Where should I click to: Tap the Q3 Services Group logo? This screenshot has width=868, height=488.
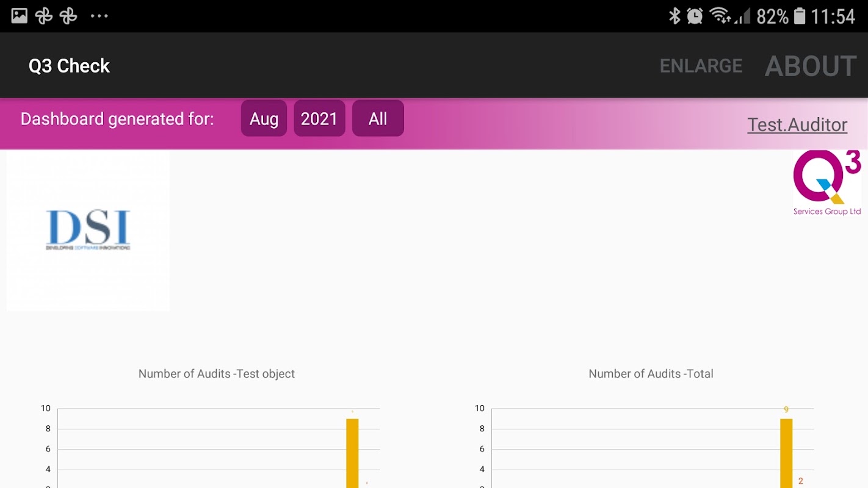[x=827, y=183]
